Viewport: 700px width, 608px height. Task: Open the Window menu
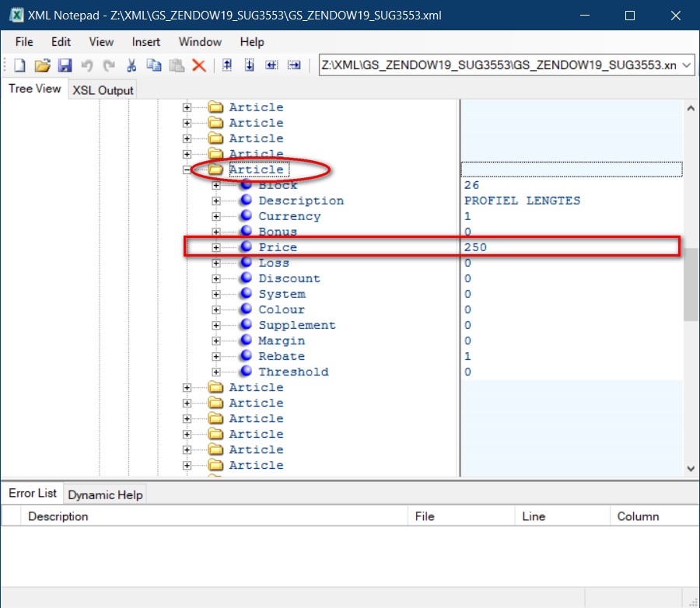click(x=200, y=42)
